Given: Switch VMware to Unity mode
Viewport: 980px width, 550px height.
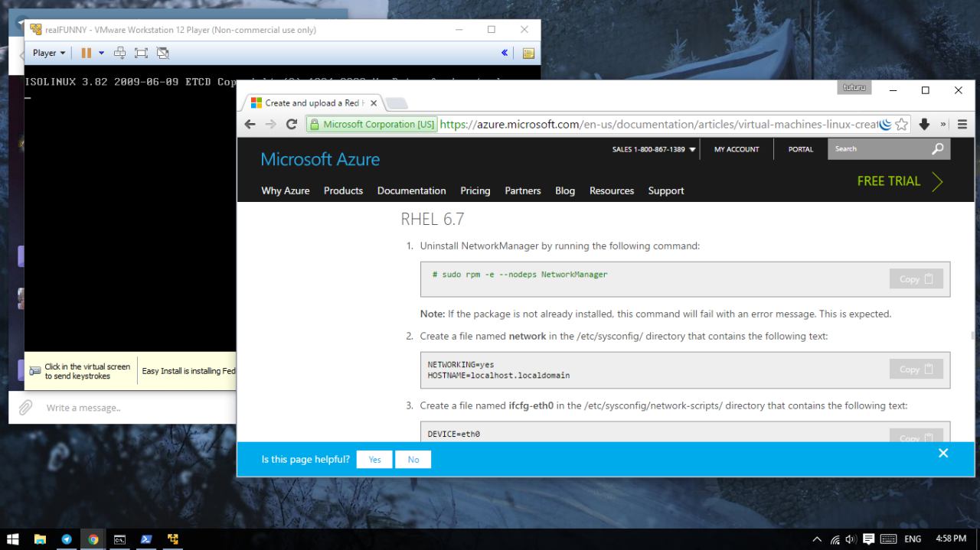Looking at the screenshot, I should click(x=162, y=53).
